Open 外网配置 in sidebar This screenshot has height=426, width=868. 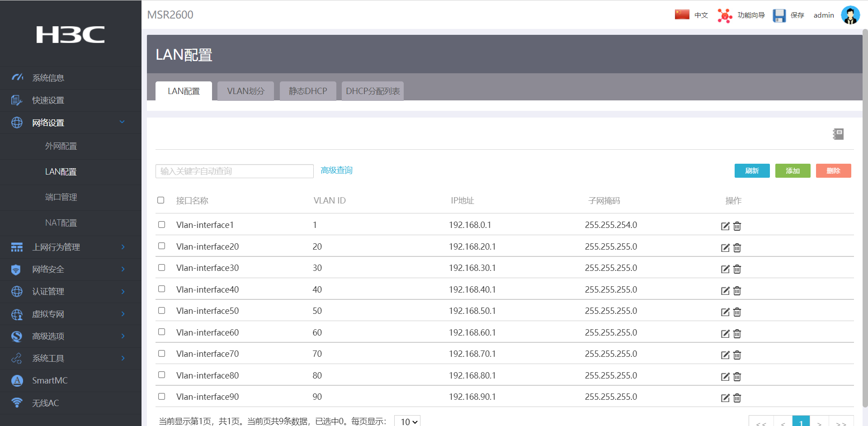[x=61, y=146]
